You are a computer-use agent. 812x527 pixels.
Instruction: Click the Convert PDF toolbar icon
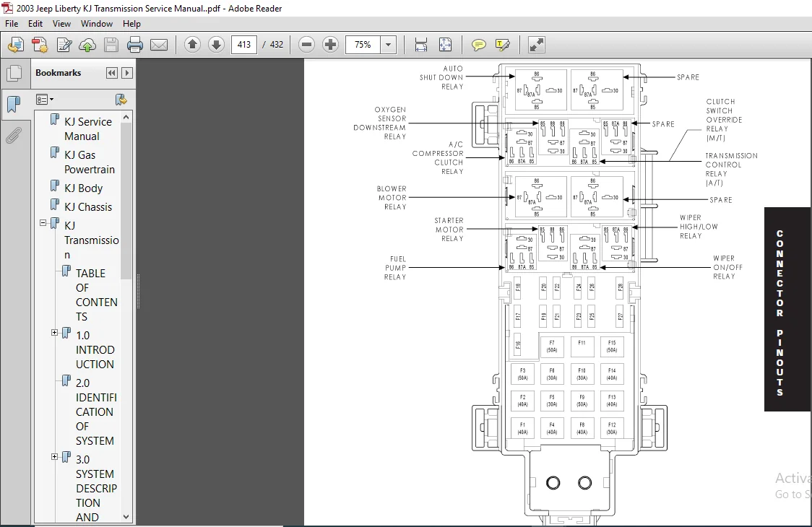click(x=40, y=45)
